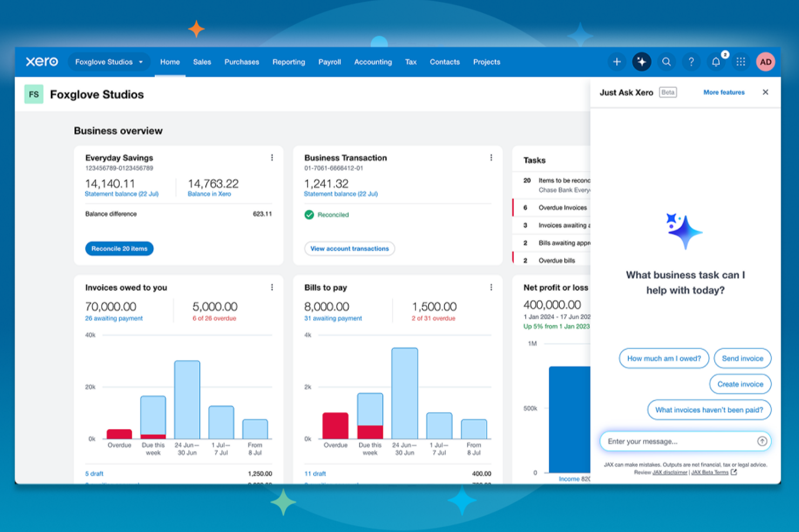Switch to the Accounting tab

tap(373, 62)
